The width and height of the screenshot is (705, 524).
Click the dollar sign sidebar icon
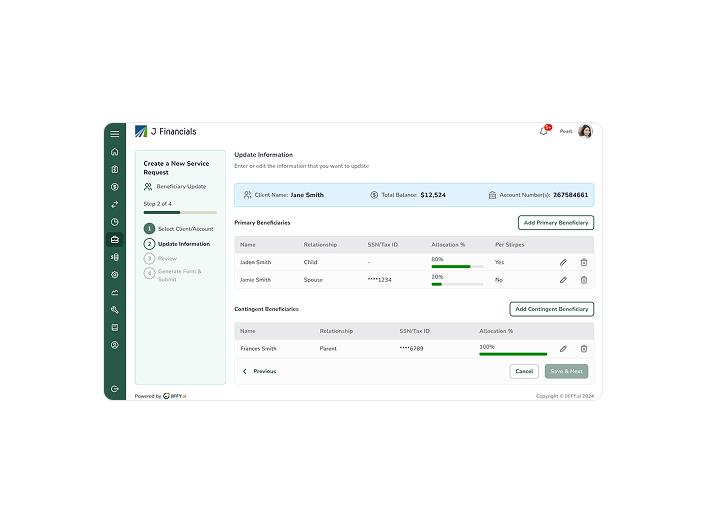115,187
